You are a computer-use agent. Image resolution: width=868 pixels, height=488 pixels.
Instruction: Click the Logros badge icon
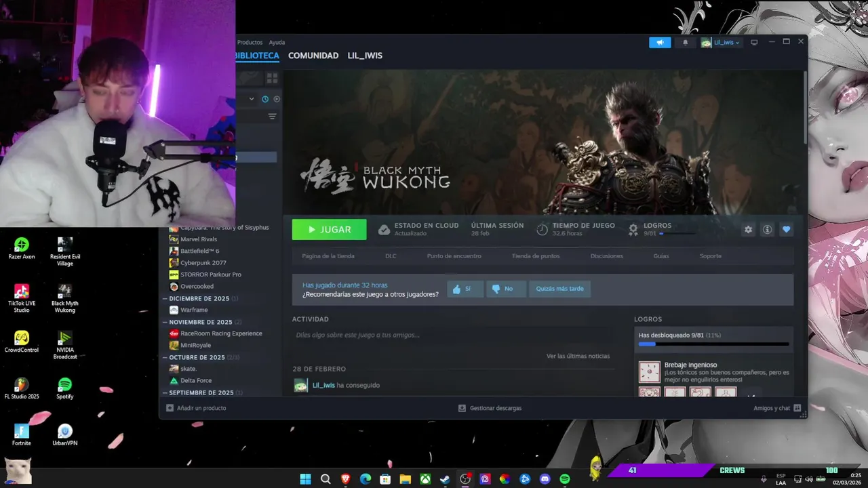tap(633, 230)
